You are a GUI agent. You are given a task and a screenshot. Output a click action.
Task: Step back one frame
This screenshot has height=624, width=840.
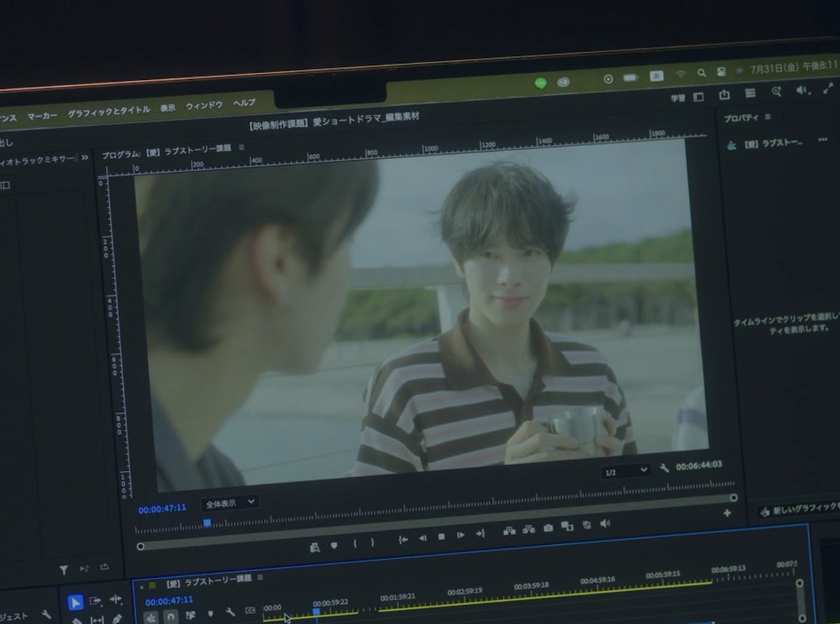(x=422, y=538)
